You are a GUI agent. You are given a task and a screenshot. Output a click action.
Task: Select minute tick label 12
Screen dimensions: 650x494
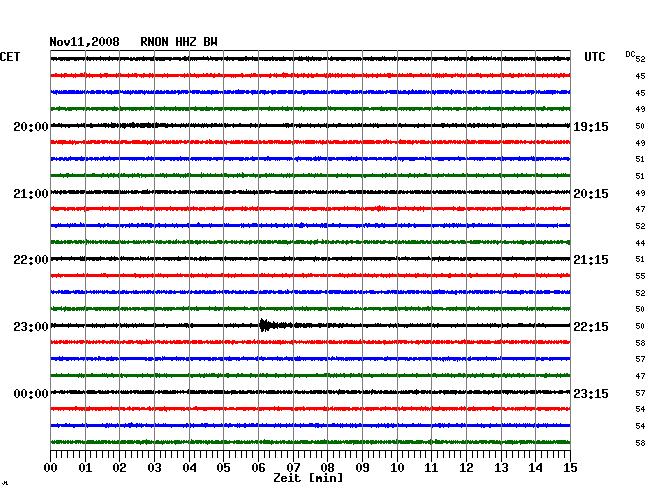(466, 468)
